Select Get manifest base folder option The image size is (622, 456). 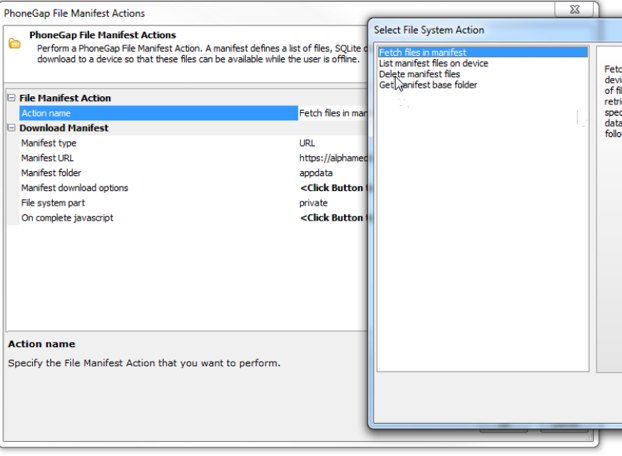pos(428,85)
